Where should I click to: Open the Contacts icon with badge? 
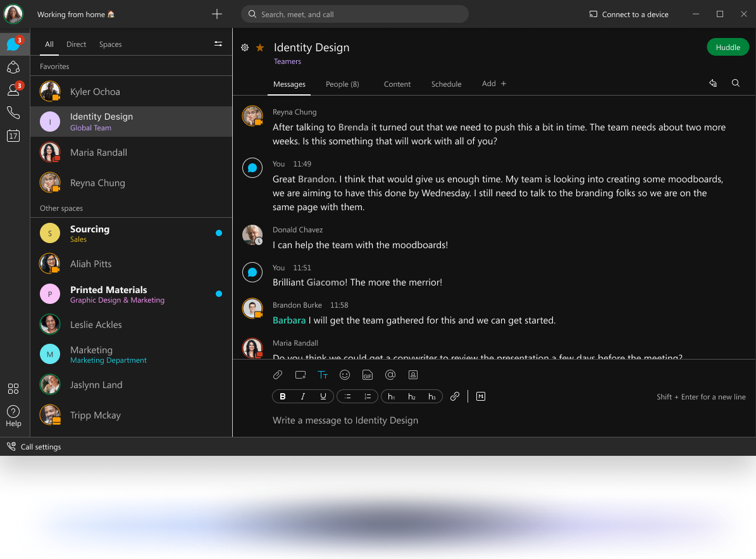pyautogui.click(x=13, y=90)
